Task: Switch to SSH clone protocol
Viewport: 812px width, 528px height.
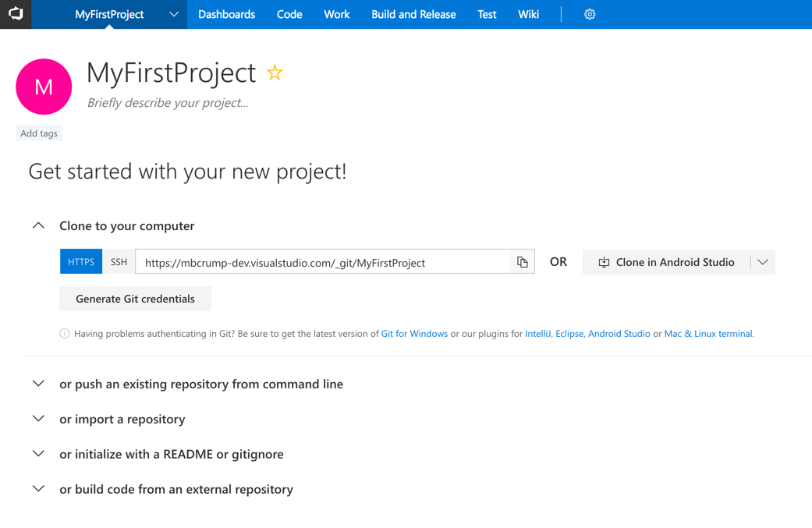Action: pos(119,262)
